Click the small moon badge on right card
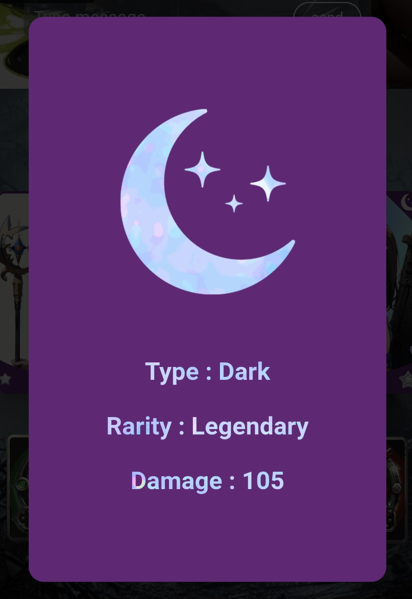Image resolution: width=412 pixels, height=599 pixels. pyautogui.click(x=406, y=202)
